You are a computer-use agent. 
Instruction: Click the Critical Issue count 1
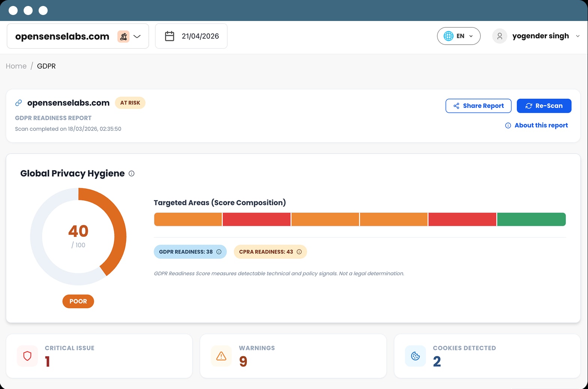pyautogui.click(x=48, y=361)
